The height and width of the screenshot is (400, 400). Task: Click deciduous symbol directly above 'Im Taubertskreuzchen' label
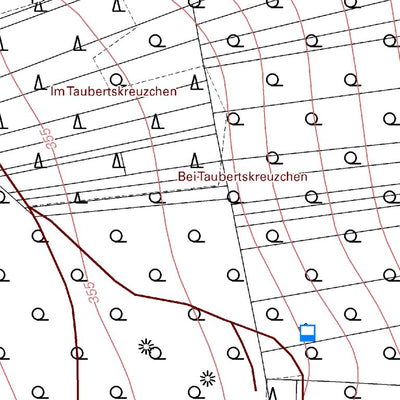[x=118, y=80]
